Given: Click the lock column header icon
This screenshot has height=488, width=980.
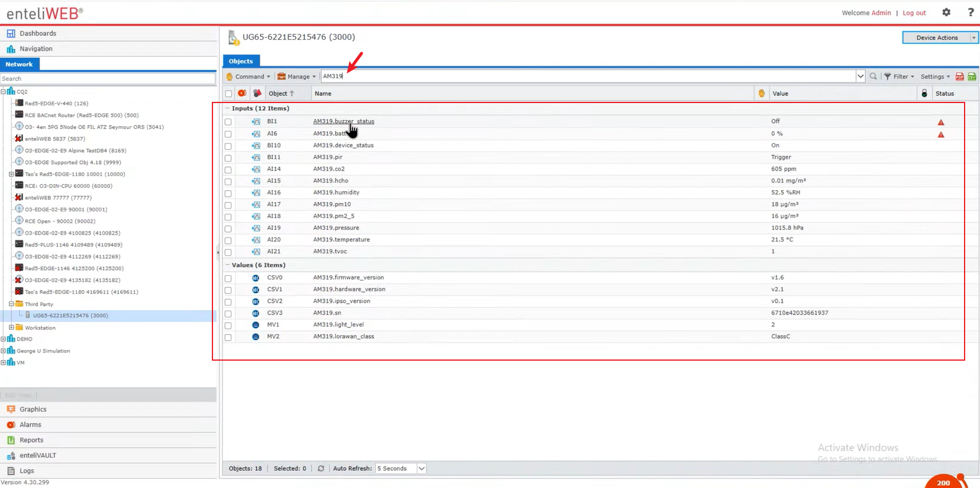Looking at the screenshot, I should click(x=924, y=94).
